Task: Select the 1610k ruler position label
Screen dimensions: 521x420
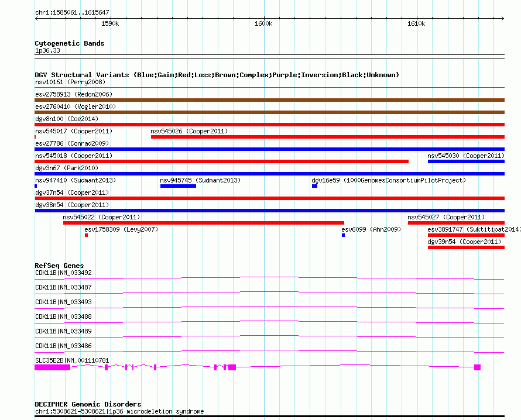Action: click(x=416, y=24)
